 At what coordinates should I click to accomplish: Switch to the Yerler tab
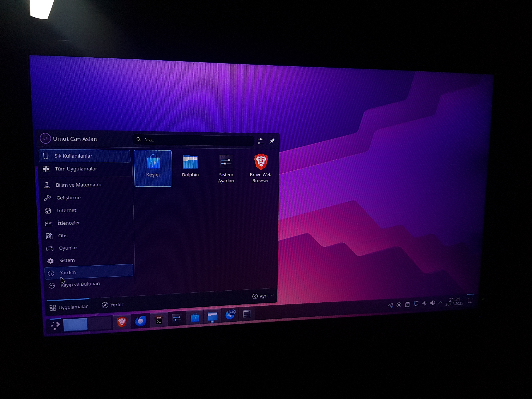[112, 305]
